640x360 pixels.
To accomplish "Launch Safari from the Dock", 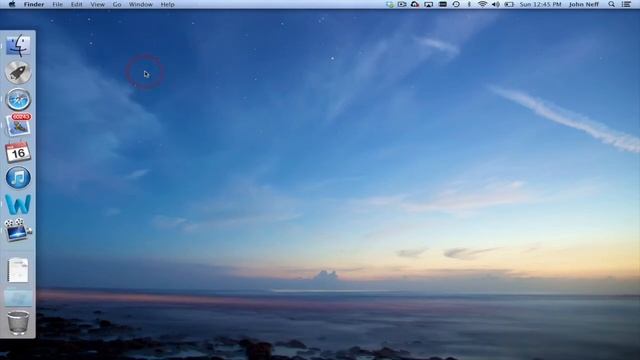I will click(x=18, y=99).
